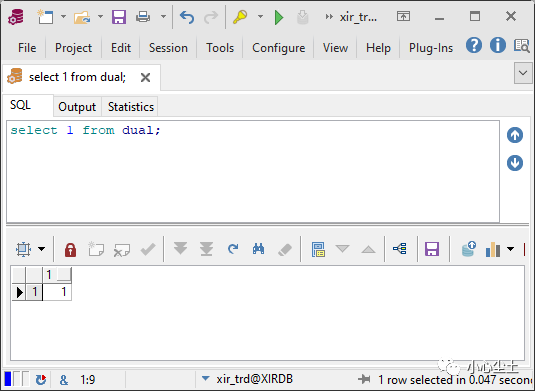Open the Tools menu

click(220, 48)
